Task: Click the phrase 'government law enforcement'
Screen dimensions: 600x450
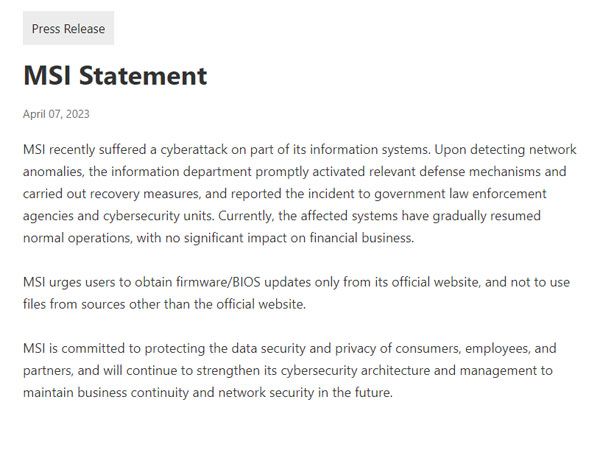Action: pos(460,194)
